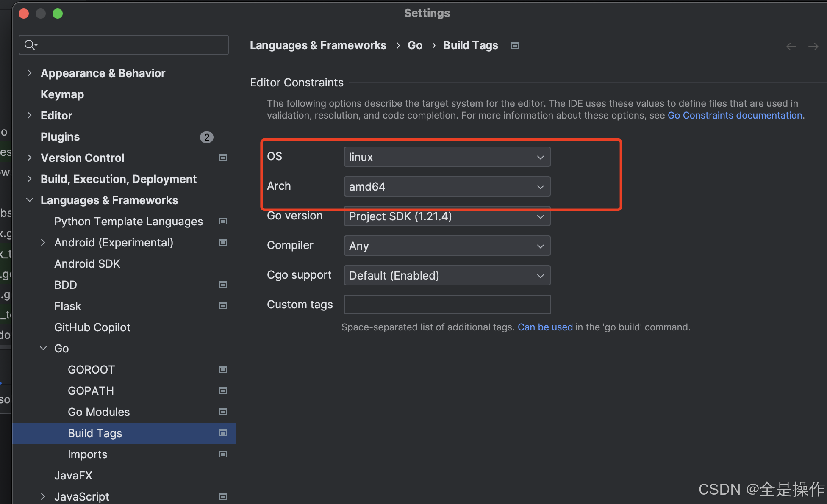Click project icon beside Go Modules
The width and height of the screenshot is (827, 504).
click(x=223, y=412)
